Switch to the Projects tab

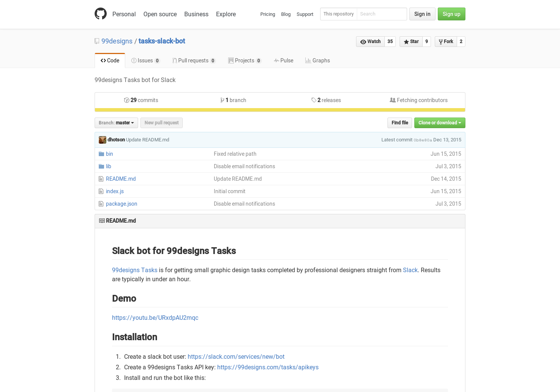coord(244,60)
